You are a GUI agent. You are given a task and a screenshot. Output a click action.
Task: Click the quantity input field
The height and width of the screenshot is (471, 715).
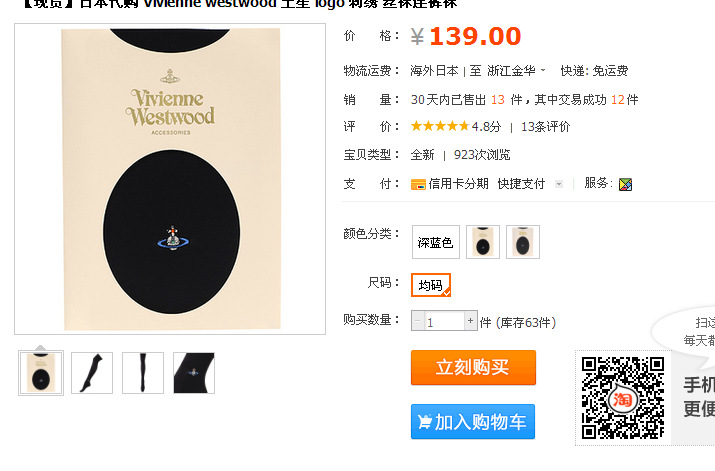click(444, 321)
